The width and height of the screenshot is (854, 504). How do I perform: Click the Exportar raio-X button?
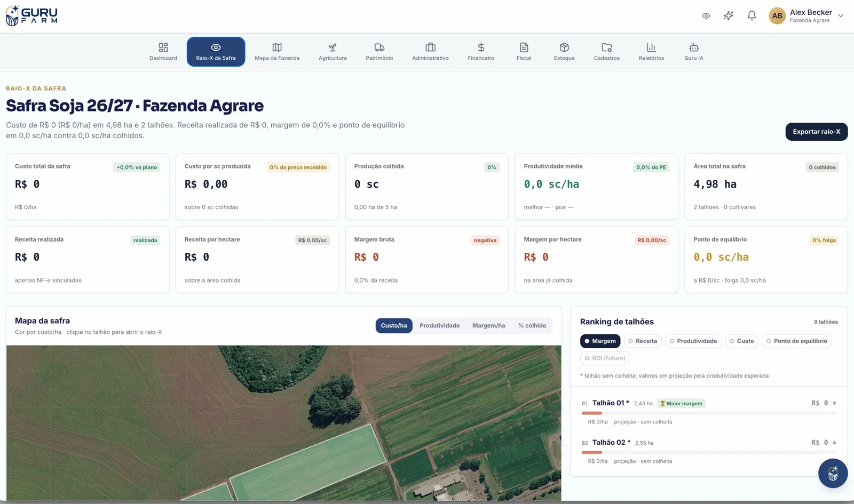(x=816, y=132)
